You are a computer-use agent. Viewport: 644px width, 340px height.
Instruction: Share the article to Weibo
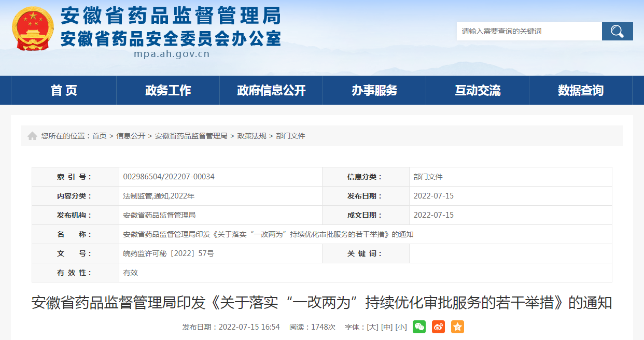tap(438, 327)
